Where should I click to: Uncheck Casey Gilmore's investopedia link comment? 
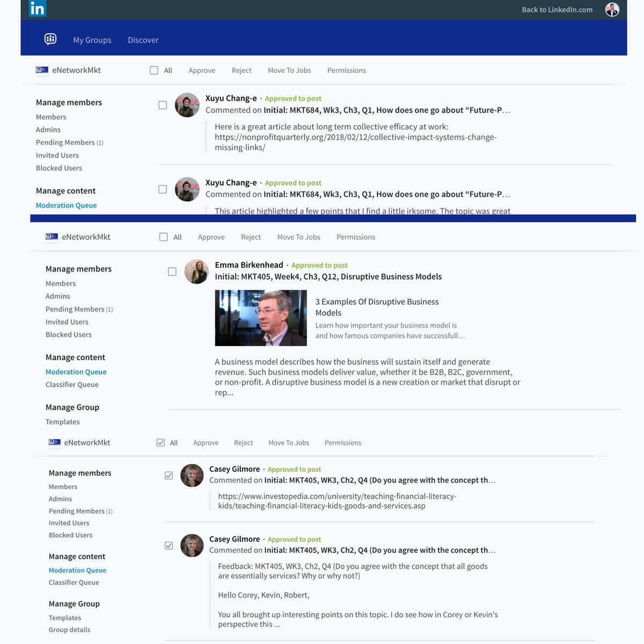[x=169, y=475]
